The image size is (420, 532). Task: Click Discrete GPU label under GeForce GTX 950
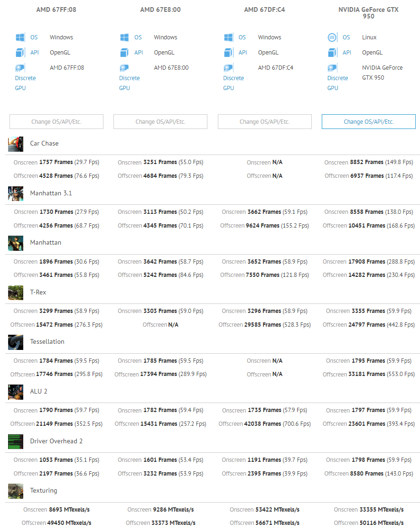pos(338,83)
